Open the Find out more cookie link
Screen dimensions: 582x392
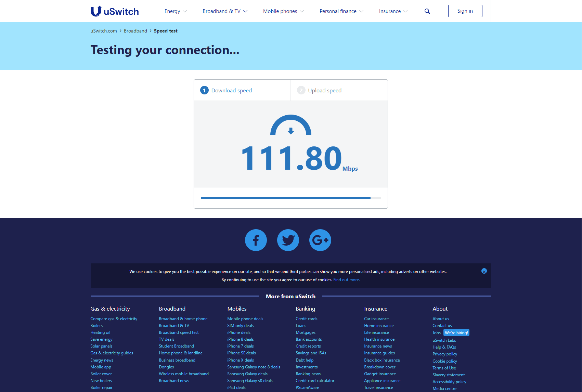click(347, 280)
